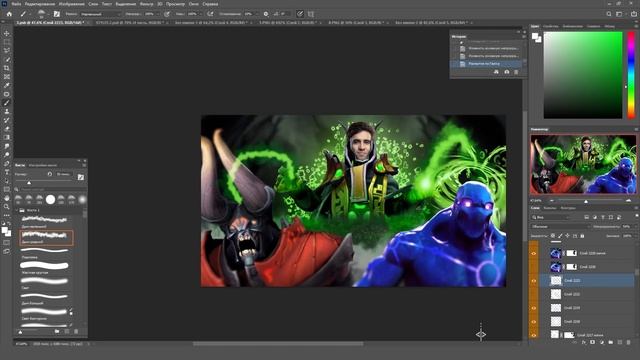Add layer style fx icon

coord(584,342)
